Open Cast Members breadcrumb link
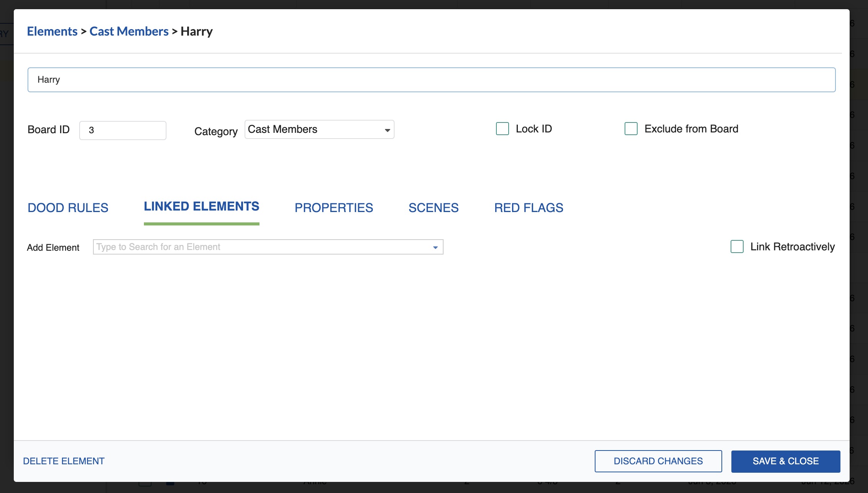Screen dimensions: 868x493 [x=129, y=31]
